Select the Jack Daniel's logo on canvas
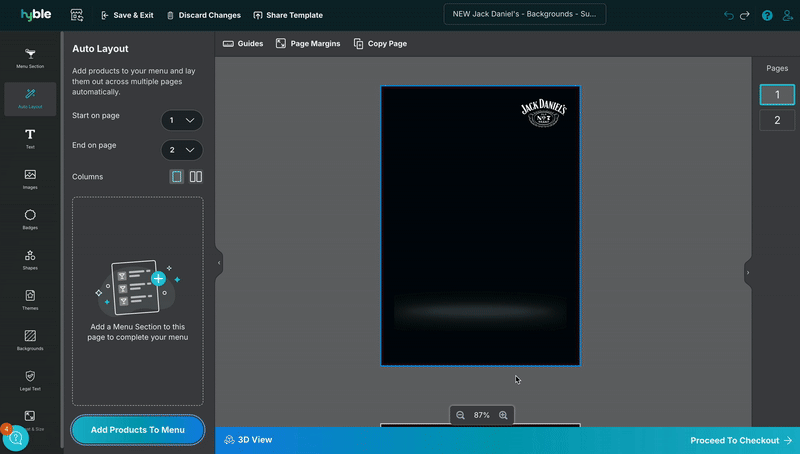The image size is (800, 454). pos(544,113)
